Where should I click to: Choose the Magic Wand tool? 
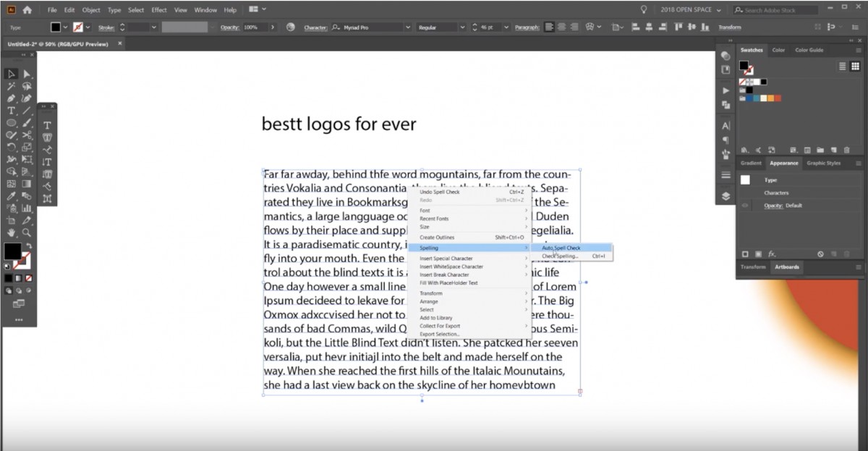[x=12, y=86]
